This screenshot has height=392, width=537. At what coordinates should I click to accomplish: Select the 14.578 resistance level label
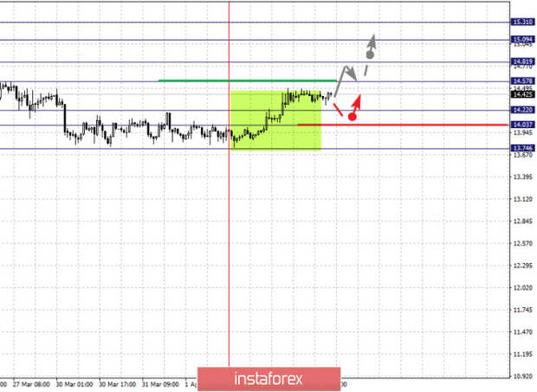click(522, 81)
